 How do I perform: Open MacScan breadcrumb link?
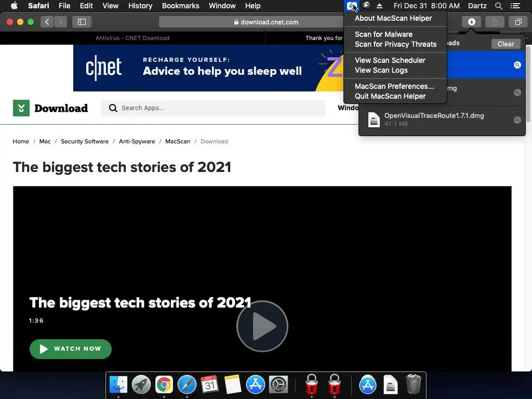[178, 141]
